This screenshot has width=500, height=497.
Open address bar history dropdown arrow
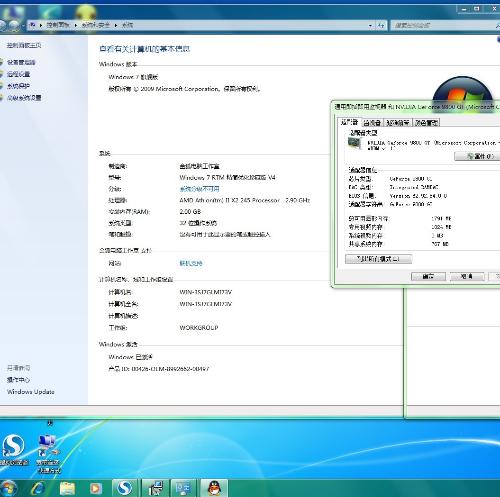(x=371, y=25)
